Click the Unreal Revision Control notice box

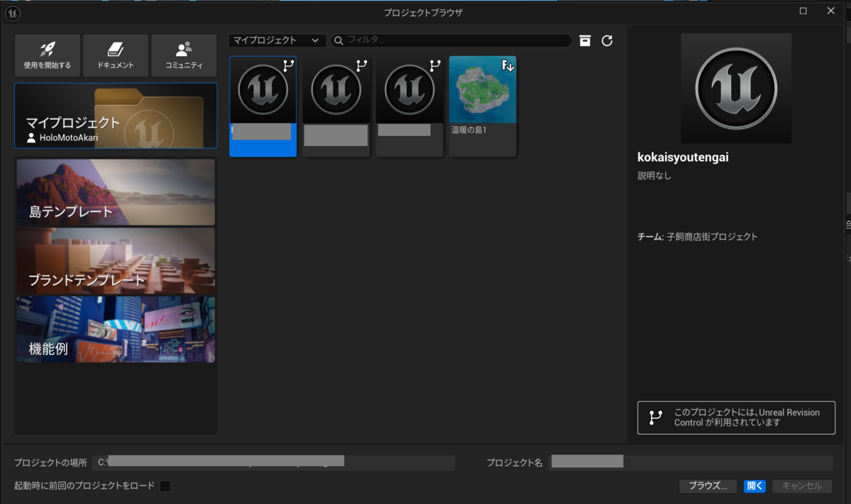[x=736, y=418]
